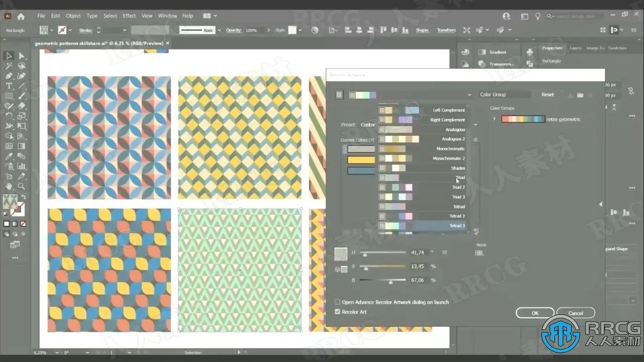Screen dimensions: 644x362
Task: Open the Window menu
Action: click(x=168, y=16)
